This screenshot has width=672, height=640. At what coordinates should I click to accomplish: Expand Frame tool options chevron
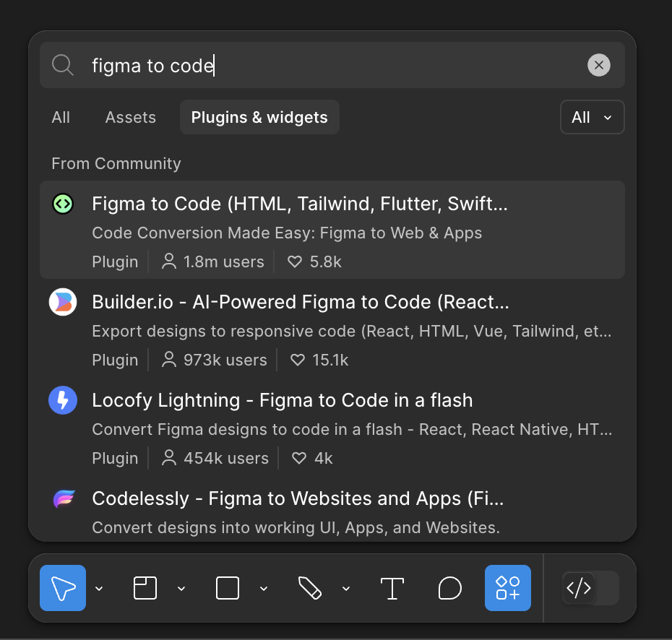[x=181, y=588]
